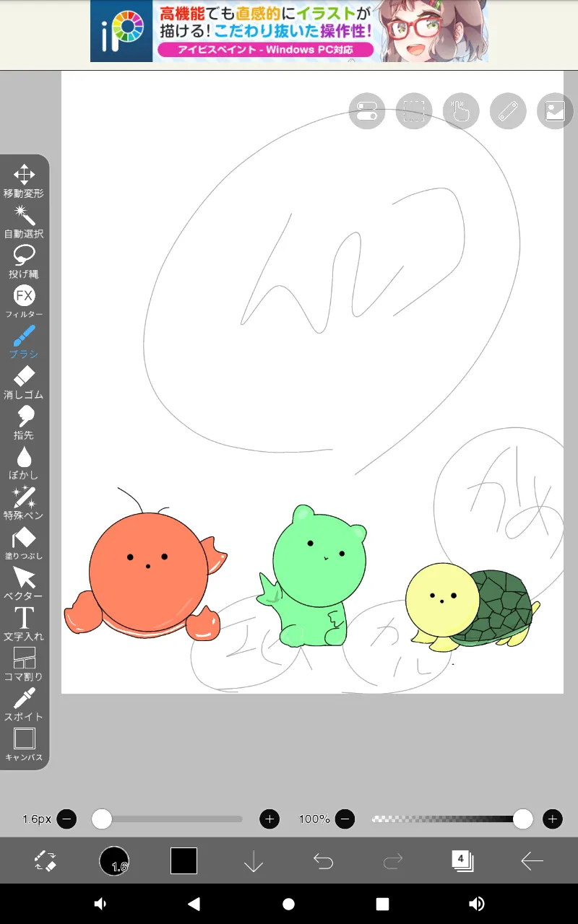Select the ブラシ brush tool
This screenshot has height=924, width=578.
pyautogui.click(x=24, y=342)
